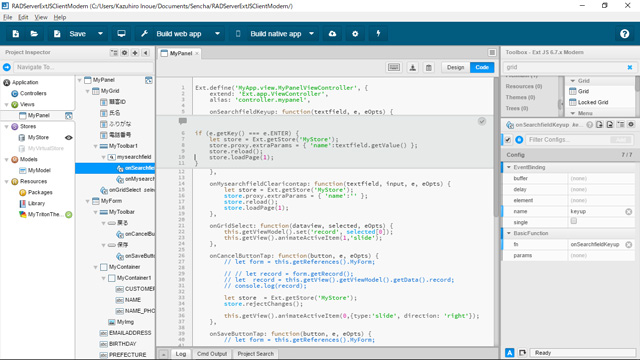Click the clipboard icon in editor toolbar
This screenshot has height=360, width=640.
tap(429, 67)
